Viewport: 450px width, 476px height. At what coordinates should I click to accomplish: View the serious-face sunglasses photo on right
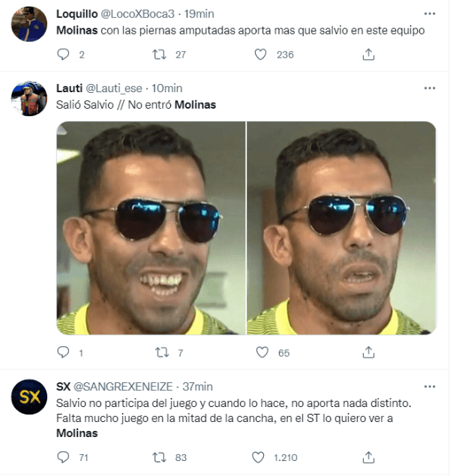click(x=341, y=228)
